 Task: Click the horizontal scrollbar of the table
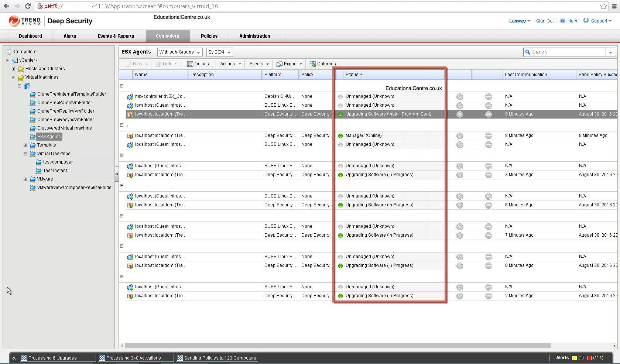(x=338, y=346)
